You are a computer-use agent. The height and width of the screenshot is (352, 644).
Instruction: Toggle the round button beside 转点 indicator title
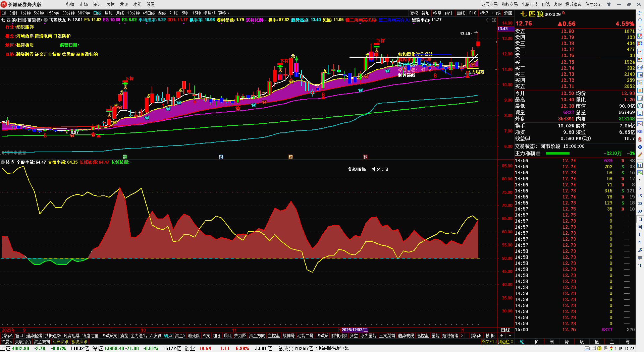coord(3,162)
